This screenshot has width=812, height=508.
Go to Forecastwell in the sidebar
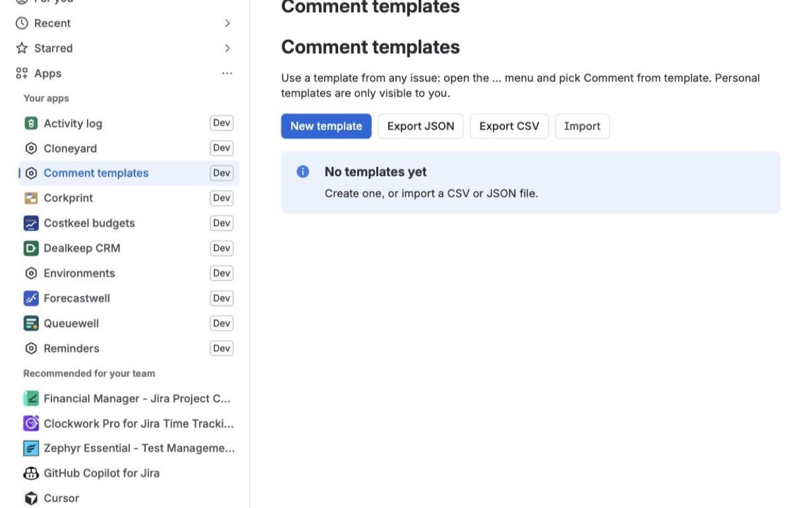coord(129,298)
